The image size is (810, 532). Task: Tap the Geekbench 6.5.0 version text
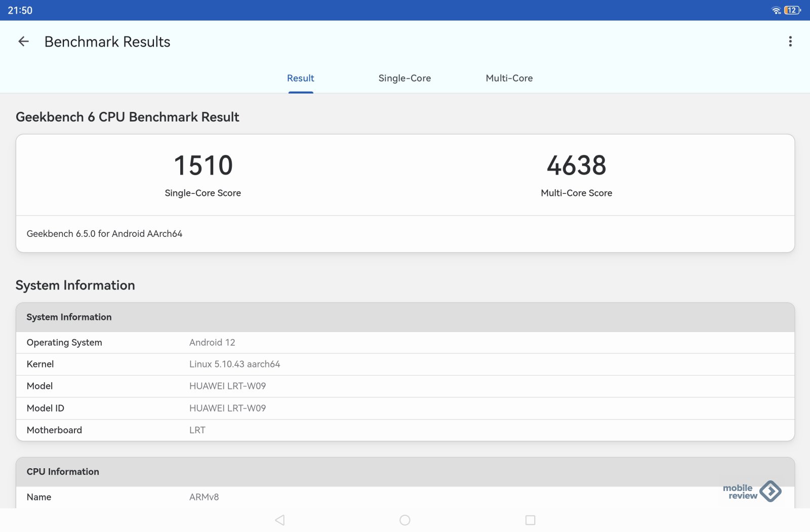[x=104, y=234]
